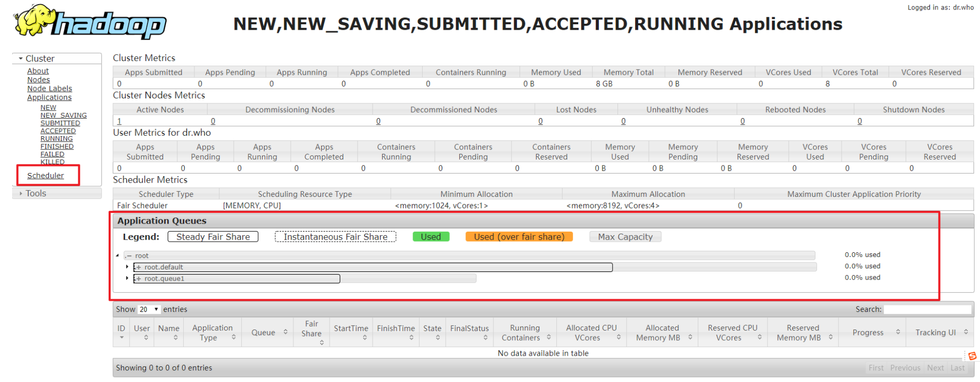The image size is (980, 382).
Task: Expand the root.queue1 queue
Action: [127, 278]
